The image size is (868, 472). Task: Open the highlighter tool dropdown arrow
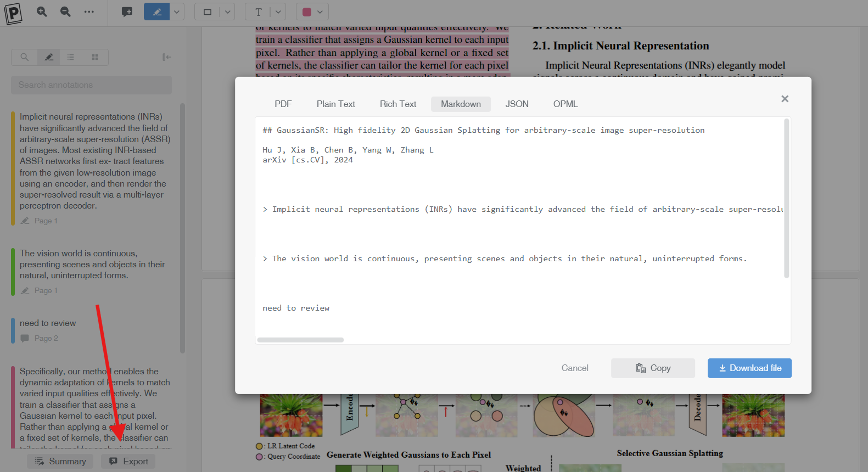[177, 12]
